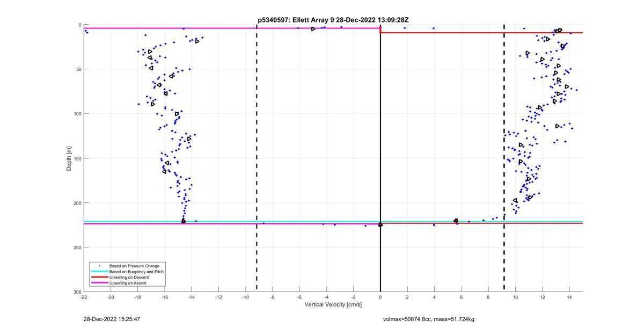This screenshot has height=328, width=644.
Task: Click x-axis tick label '-22'
Action: pos(84,297)
